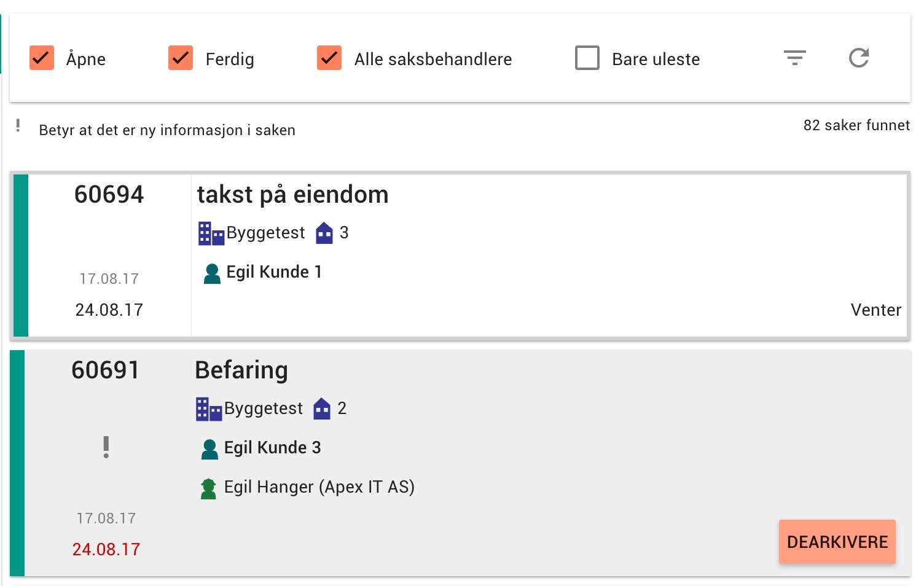Click house icon with number 2
Screen dimensions: 924x586
click(322, 408)
